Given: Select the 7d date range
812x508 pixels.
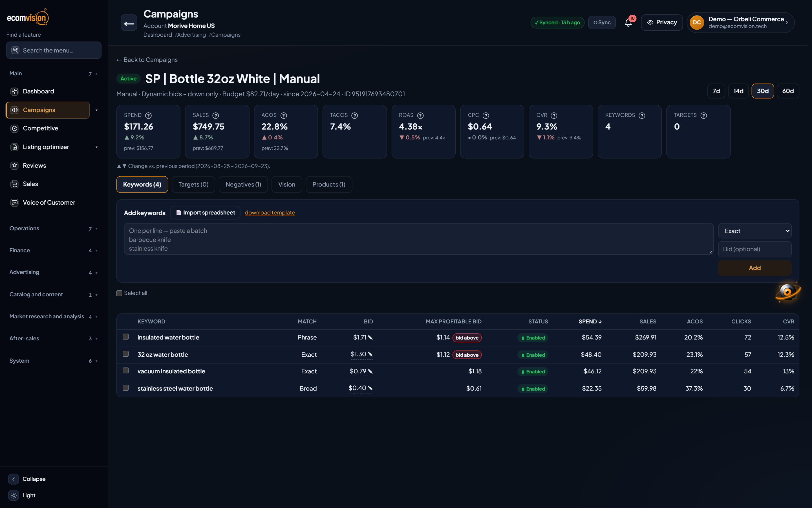Looking at the screenshot, I should point(716,91).
